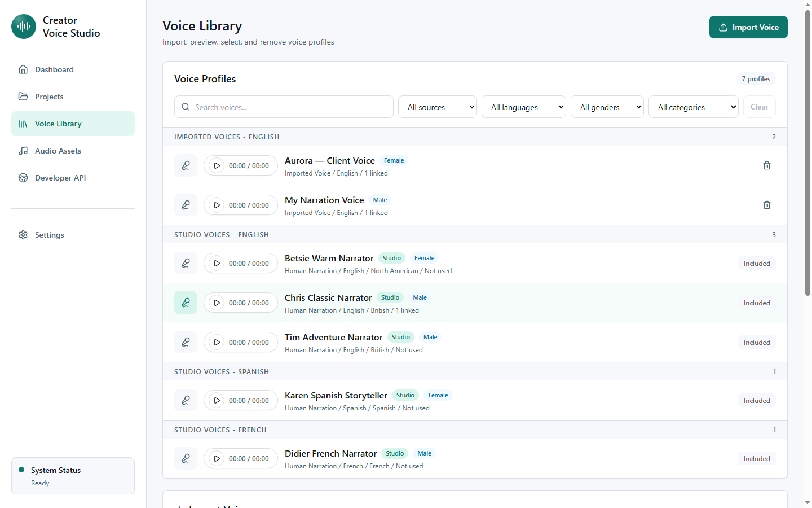This screenshot has width=812, height=508.
Task: Navigate to Developer API page
Action: coord(73,178)
